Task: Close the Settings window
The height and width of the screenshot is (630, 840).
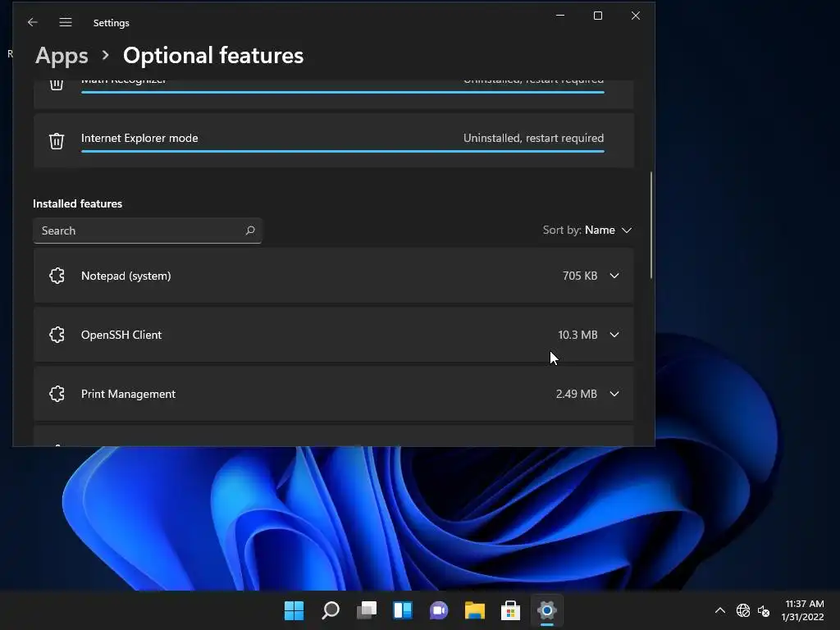Action: pyautogui.click(x=636, y=16)
